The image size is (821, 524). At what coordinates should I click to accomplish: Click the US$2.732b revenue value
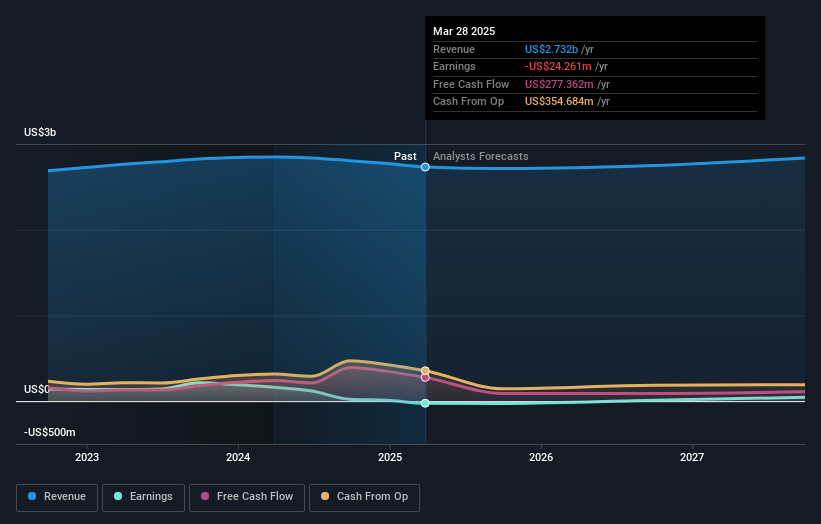(x=551, y=49)
